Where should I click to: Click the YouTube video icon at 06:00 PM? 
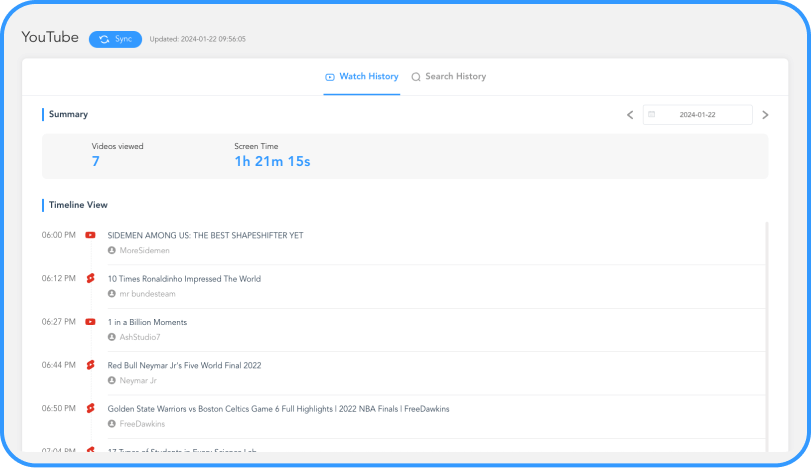click(90, 235)
